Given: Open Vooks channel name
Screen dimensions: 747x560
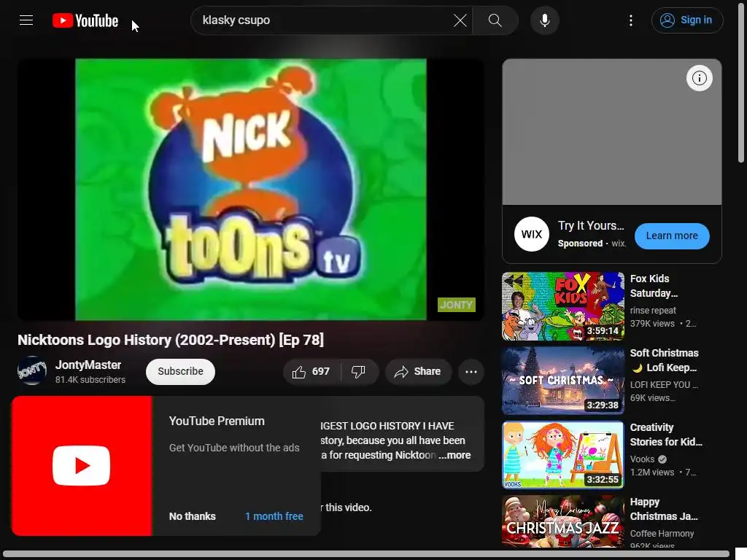Looking at the screenshot, I should 642,459.
